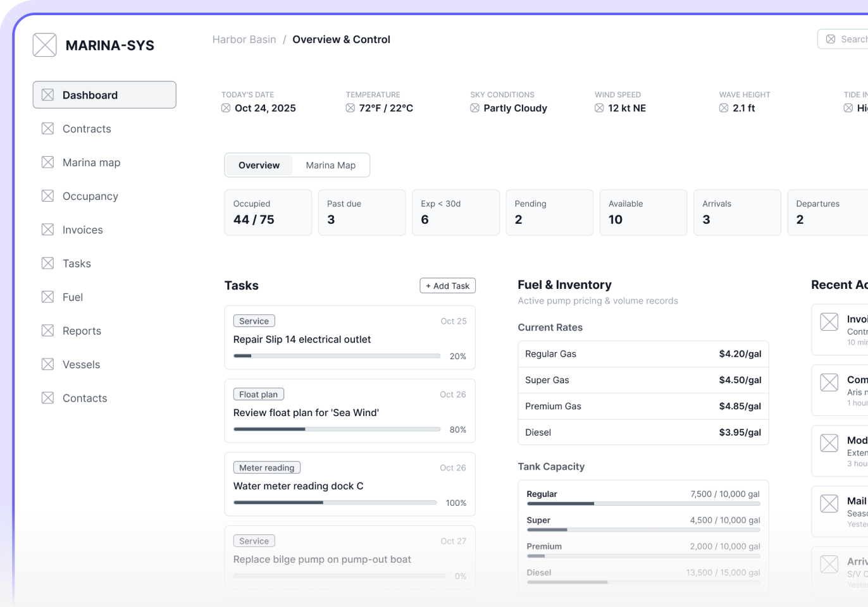Click the Regular tank capacity bar
This screenshot has width=868, height=607.
coord(643,504)
